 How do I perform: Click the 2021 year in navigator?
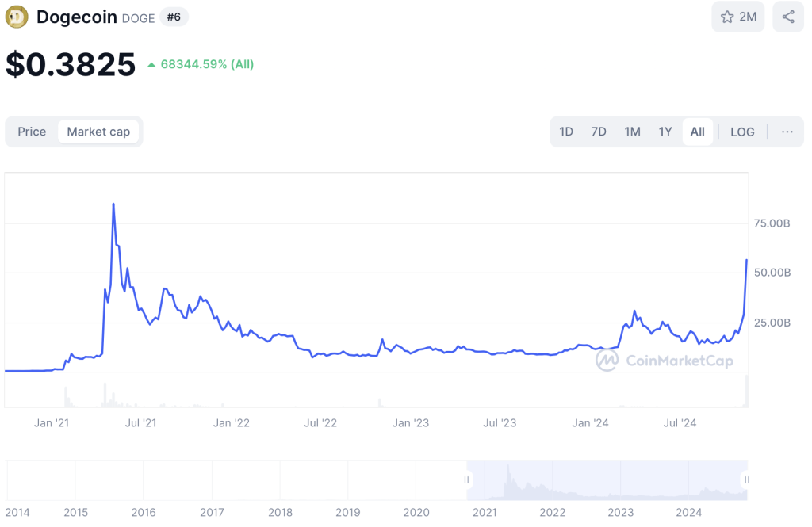tap(485, 513)
